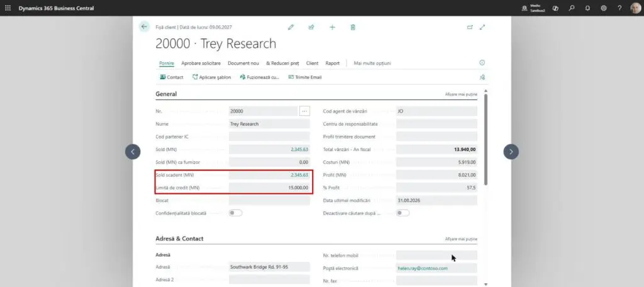Click the Adresă 2 field
The image size is (644, 287).
point(269,279)
